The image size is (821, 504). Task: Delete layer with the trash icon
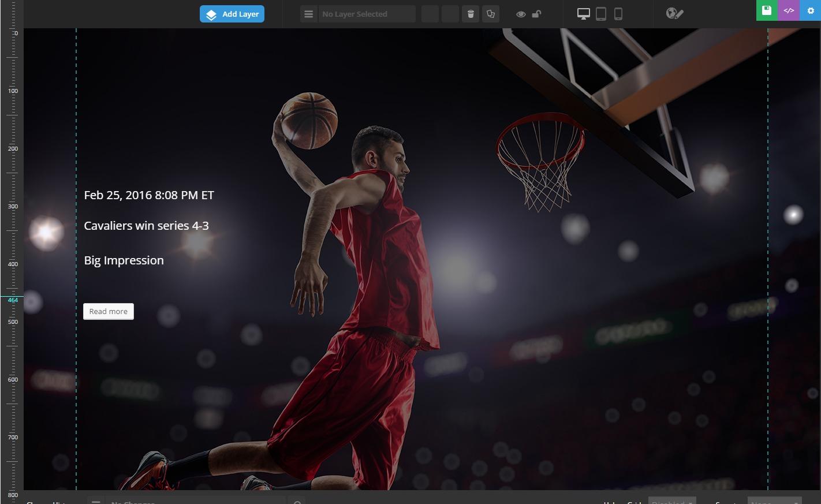pos(471,14)
